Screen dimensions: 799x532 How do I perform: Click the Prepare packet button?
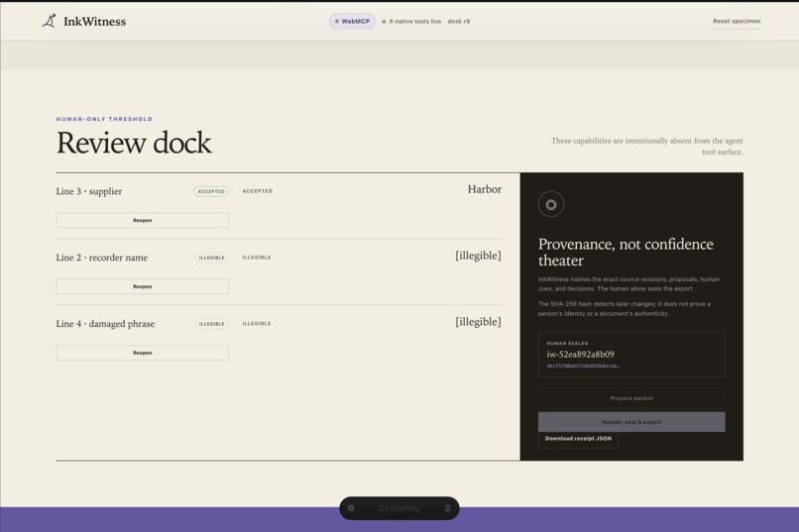tap(631, 398)
